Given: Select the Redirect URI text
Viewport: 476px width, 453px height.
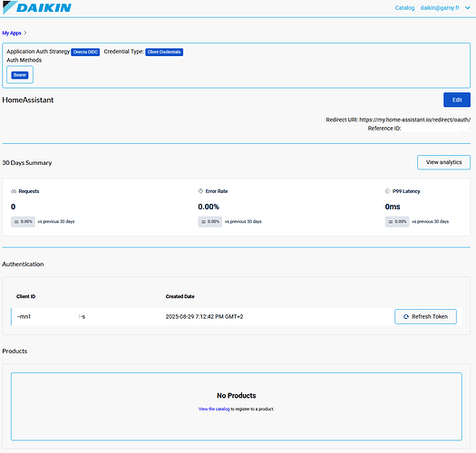Looking at the screenshot, I should coord(398,120).
